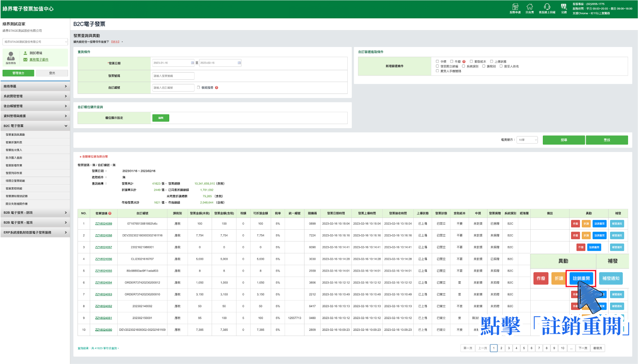Open the end date calendar picker icon
Viewport: 638px width, 364px height.
point(239,63)
